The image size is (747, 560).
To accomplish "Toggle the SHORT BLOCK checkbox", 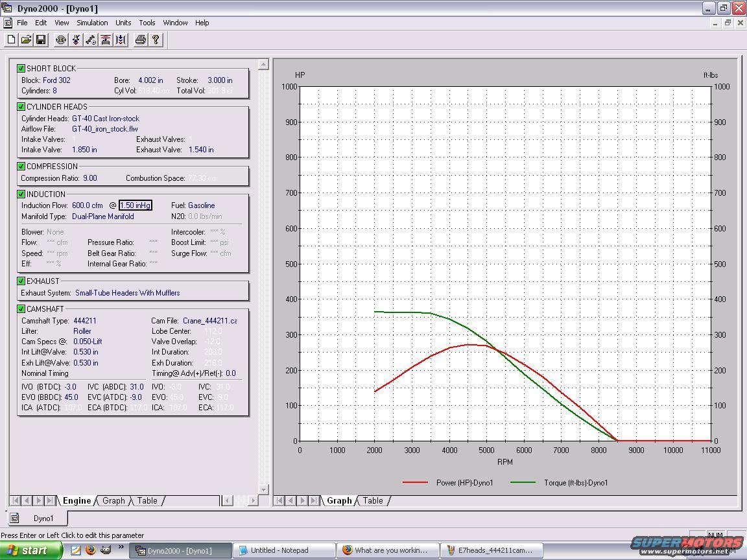I will click(21, 68).
